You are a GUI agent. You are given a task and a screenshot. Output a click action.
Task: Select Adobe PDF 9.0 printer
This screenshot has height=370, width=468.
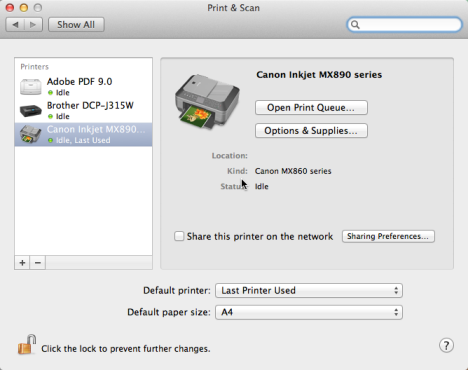pos(83,86)
